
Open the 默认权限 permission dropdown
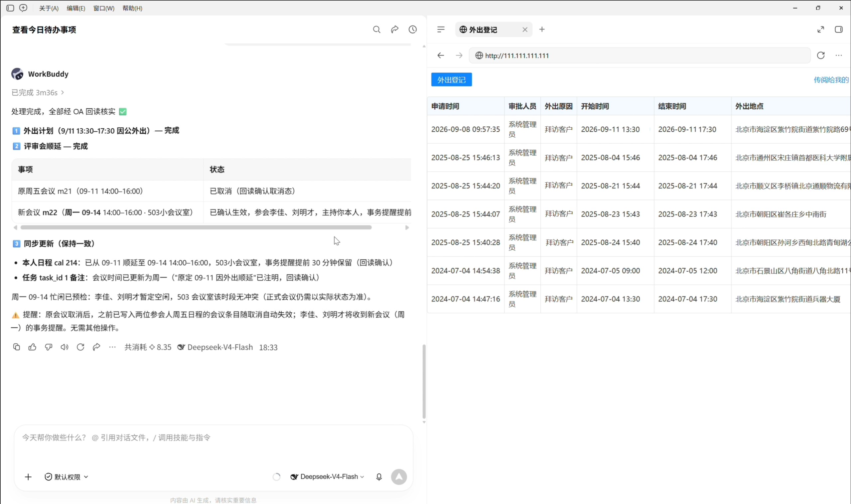(x=67, y=477)
